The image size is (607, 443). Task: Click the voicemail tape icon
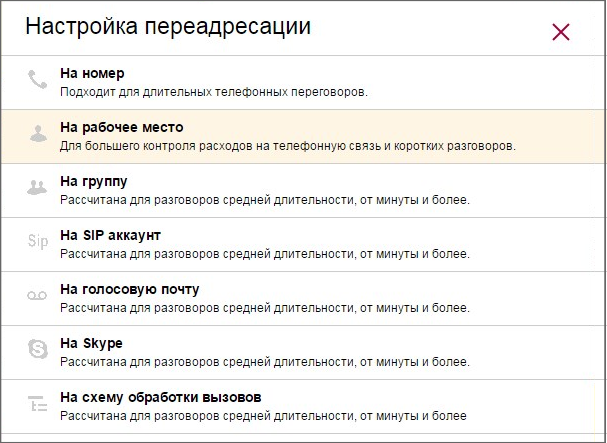(37, 295)
